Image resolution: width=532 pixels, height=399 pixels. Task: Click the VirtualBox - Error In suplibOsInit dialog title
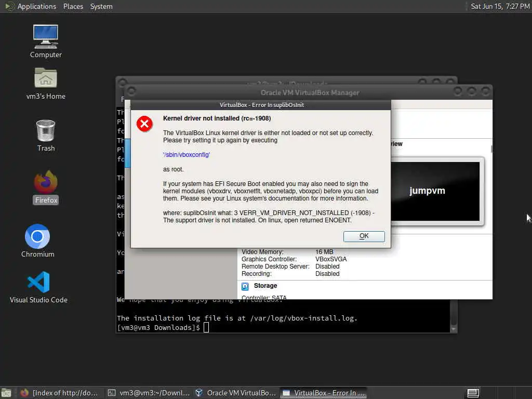tap(262, 105)
